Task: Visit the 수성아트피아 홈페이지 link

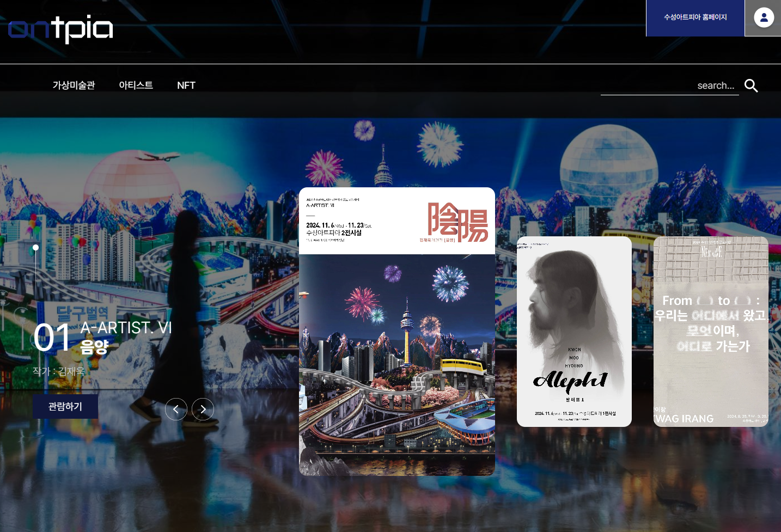Action: (x=695, y=18)
